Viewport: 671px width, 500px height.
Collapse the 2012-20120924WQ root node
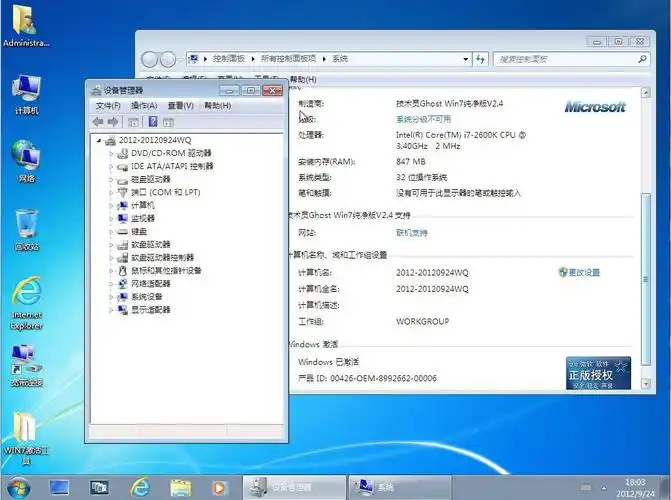coord(98,140)
